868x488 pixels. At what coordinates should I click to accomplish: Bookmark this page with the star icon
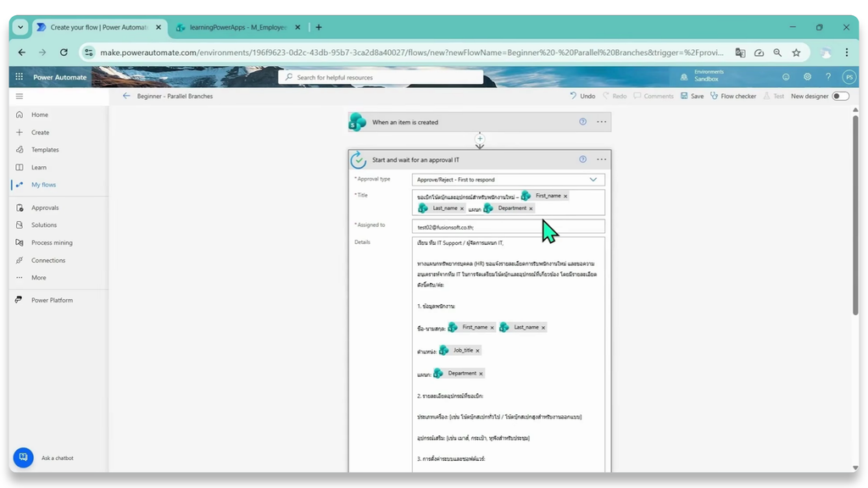(x=796, y=53)
